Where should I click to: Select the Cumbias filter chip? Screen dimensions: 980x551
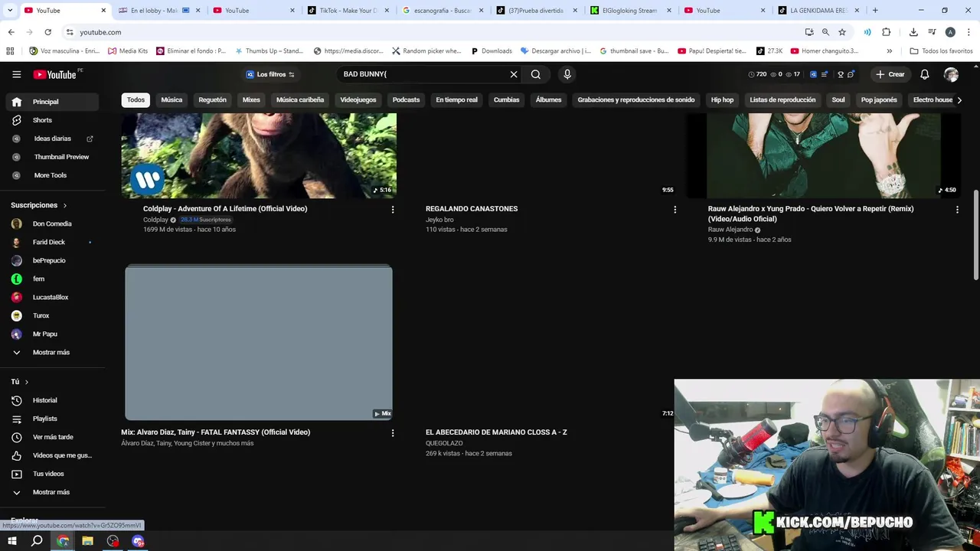tap(506, 99)
